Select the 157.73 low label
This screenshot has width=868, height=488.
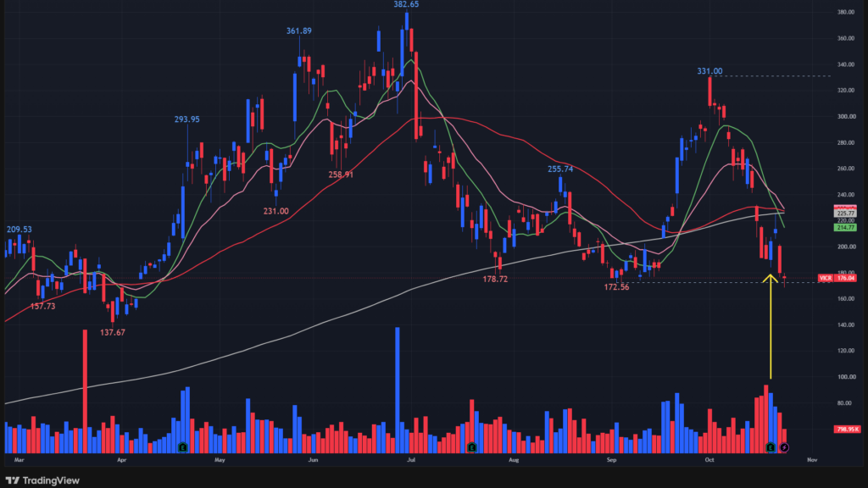(42, 306)
